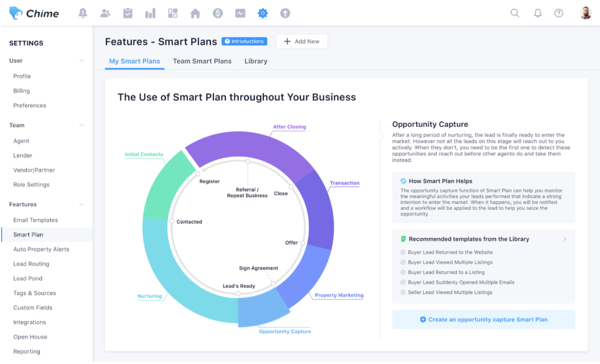Image resolution: width=600 pixels, height=364 pixels.
Task: Open the bar chart Reporting icon
Action: coord(150,13)
